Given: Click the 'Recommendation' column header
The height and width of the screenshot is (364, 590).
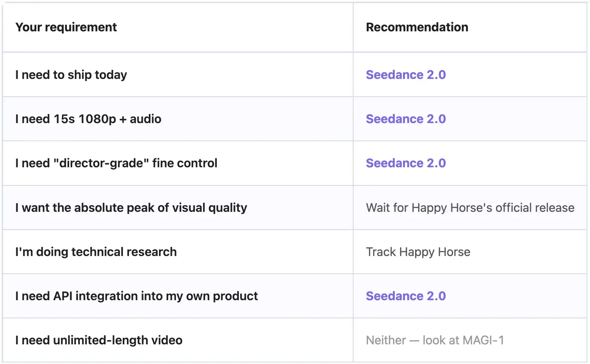Looking at the screenshot, I should pos(417,27).
